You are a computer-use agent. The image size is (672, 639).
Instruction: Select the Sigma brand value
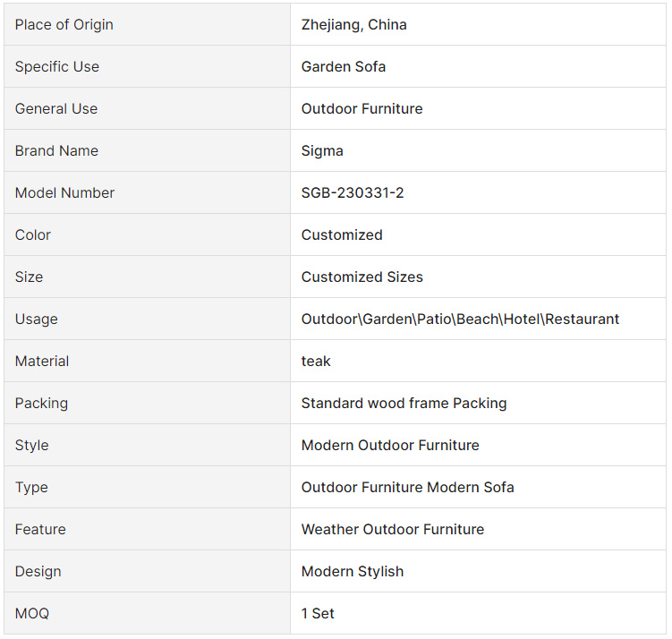click(322, 151)
